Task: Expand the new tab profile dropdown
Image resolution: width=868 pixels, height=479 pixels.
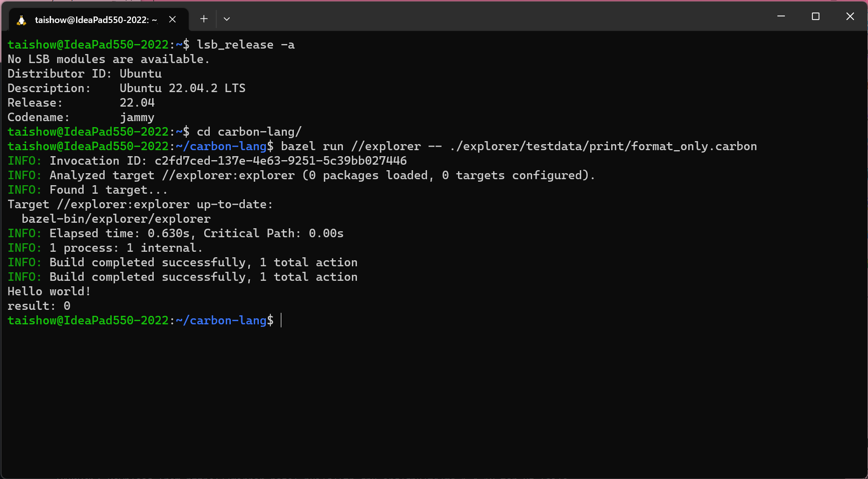Action: 227,19
